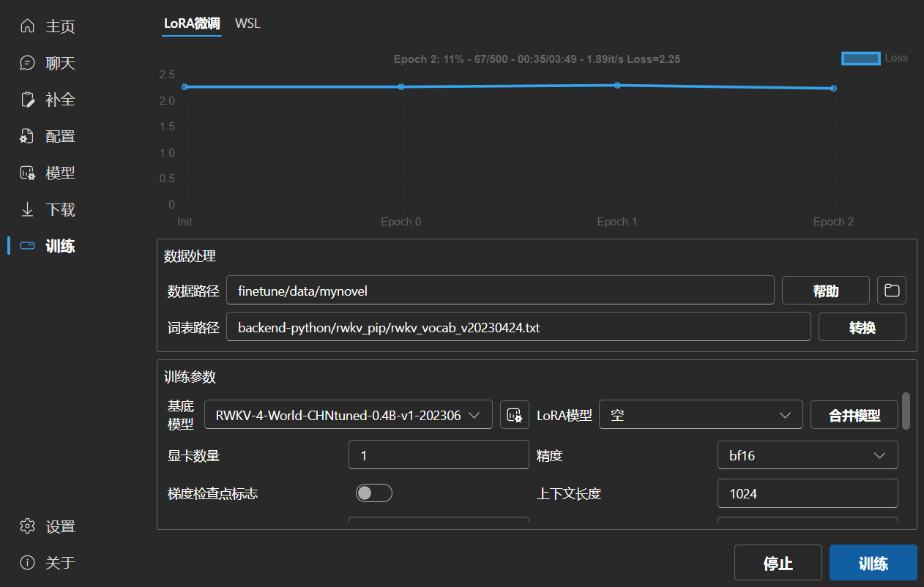Toggle the Loss legend swatch
The width and height of the screenshot is (924, 587).
(x=861, y=59)
